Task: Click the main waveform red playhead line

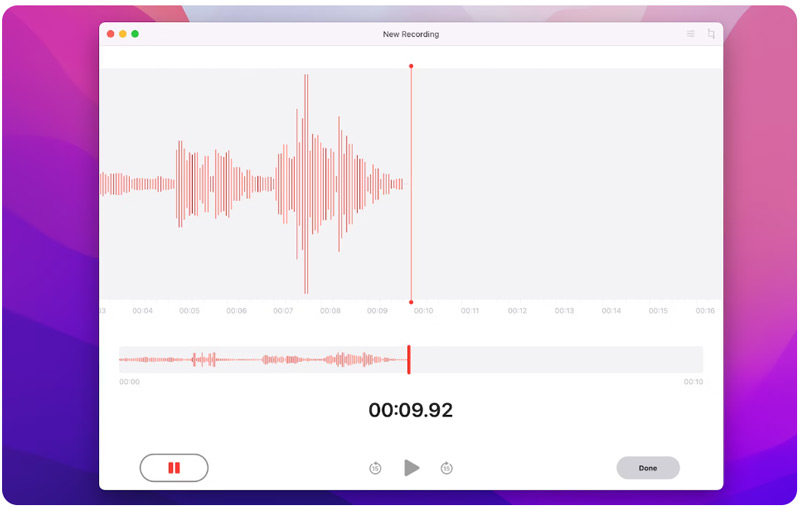Action: [x=411, y=184]
